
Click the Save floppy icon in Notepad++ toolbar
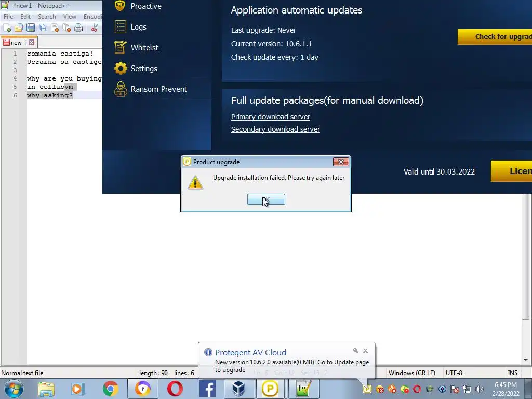31,28
